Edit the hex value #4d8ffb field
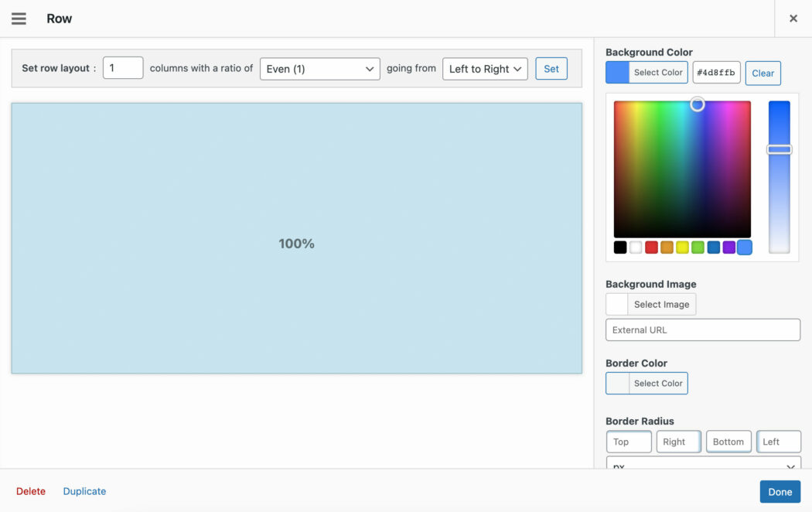The width and height of the screenshot is (812, 512). point(718,73)
